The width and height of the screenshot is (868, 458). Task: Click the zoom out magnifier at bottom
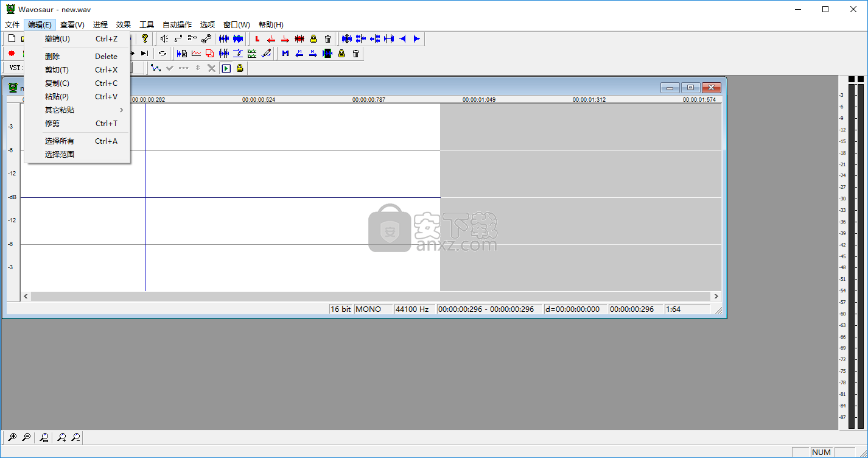[26, 437]
